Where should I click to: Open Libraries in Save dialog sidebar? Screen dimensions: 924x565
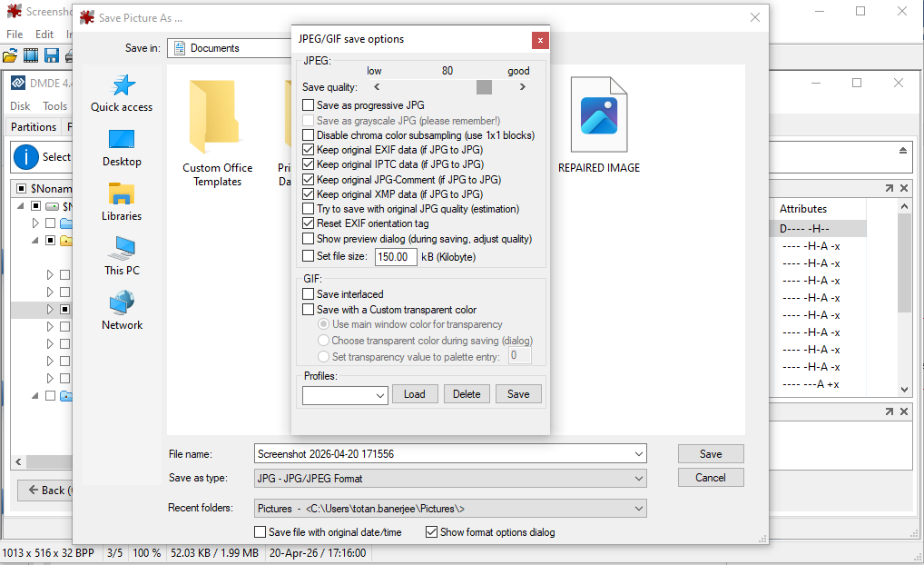pyautogui.click(x=122, y=203)
